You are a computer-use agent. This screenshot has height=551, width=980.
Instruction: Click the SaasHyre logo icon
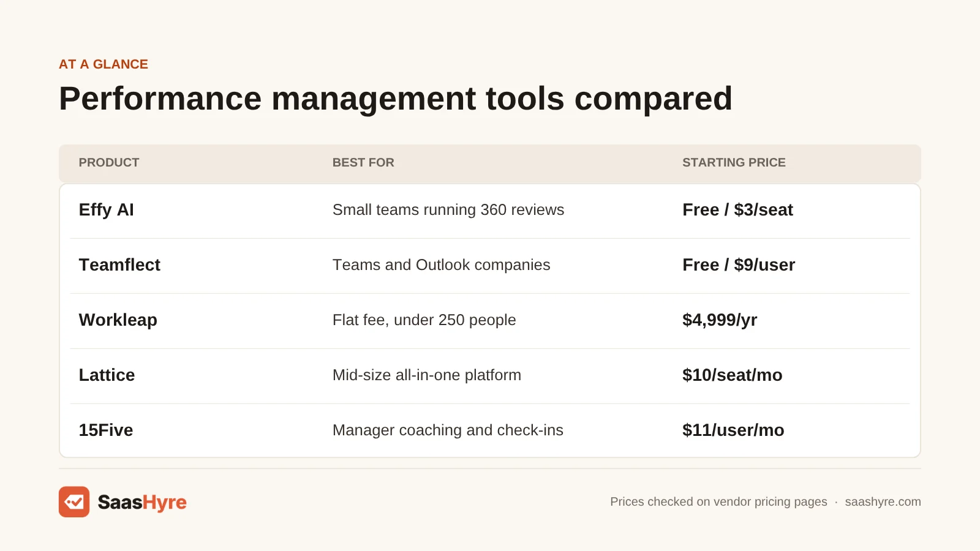coord(74,502)
